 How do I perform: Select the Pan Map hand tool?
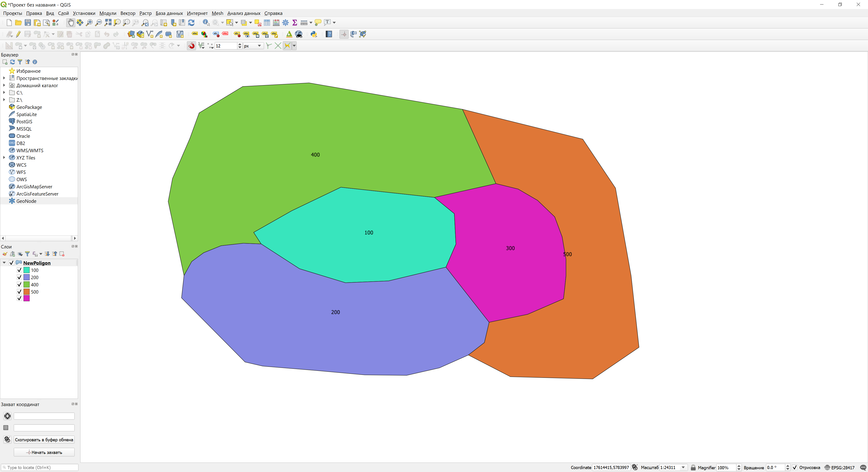click(71, 23)
